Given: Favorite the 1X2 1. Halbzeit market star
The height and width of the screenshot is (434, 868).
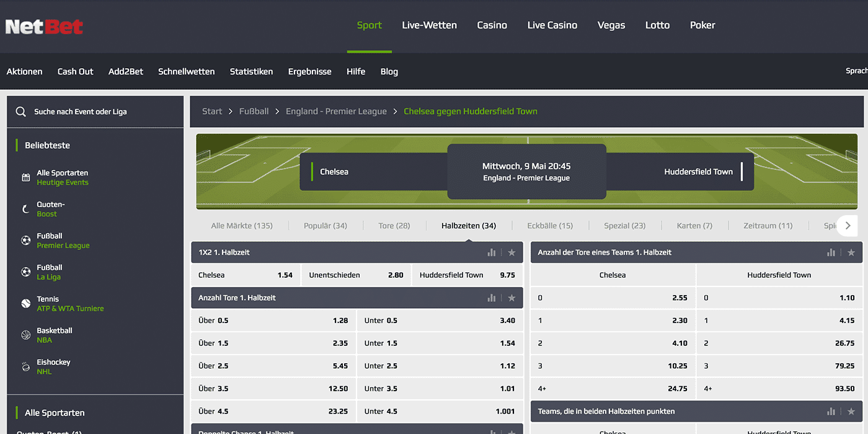Looking at the screenshot, I should coord(511,252).
